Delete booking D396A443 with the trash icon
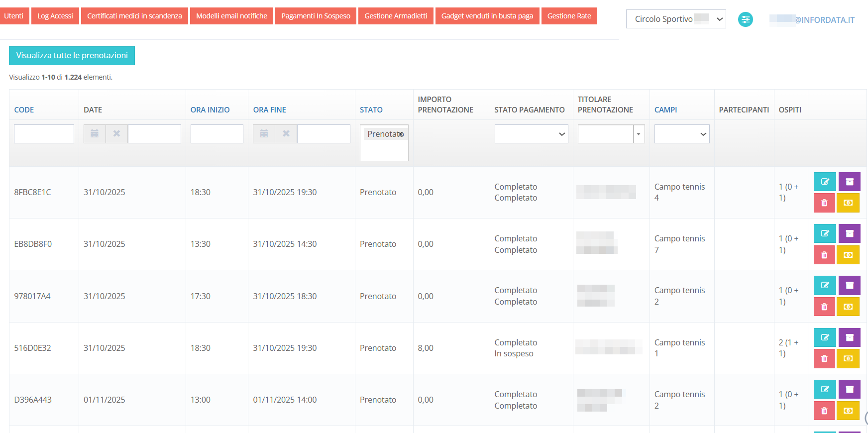868x433 pixels. point(824,411)
